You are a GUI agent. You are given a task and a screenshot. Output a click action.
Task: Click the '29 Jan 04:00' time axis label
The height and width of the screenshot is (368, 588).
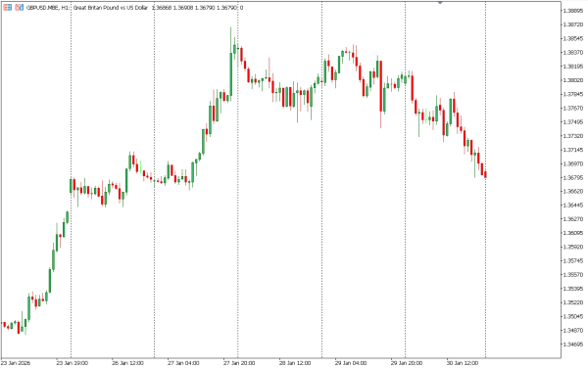click(351, 363)
